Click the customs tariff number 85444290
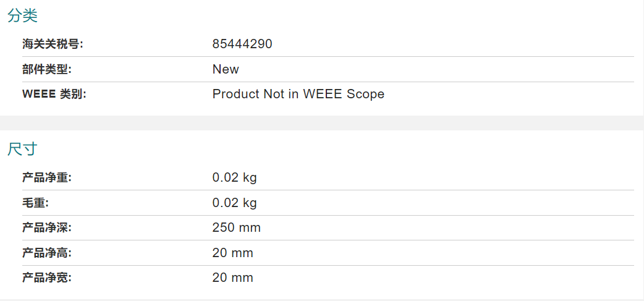This screenshot has height=301, width=644. point(242,44)
